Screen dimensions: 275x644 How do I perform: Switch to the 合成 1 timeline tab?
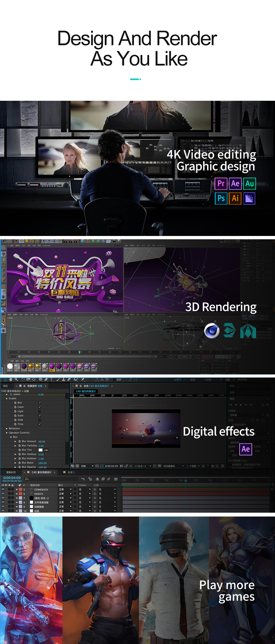point(71,472)
